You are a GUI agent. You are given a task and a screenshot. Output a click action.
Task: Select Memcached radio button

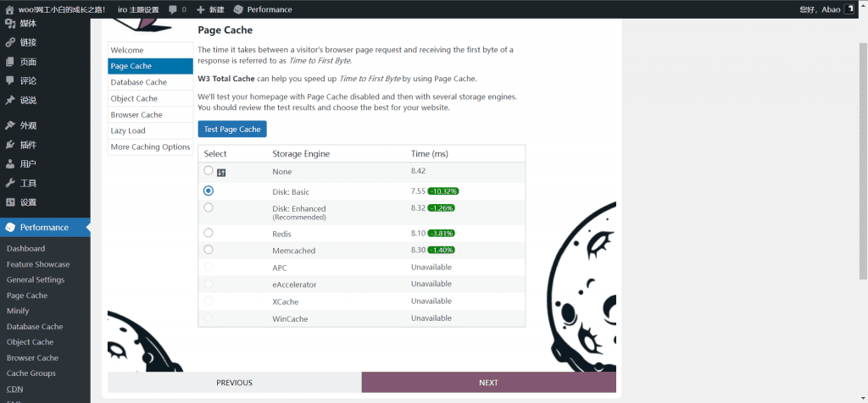pyautogui.click(x=209, y=250)
